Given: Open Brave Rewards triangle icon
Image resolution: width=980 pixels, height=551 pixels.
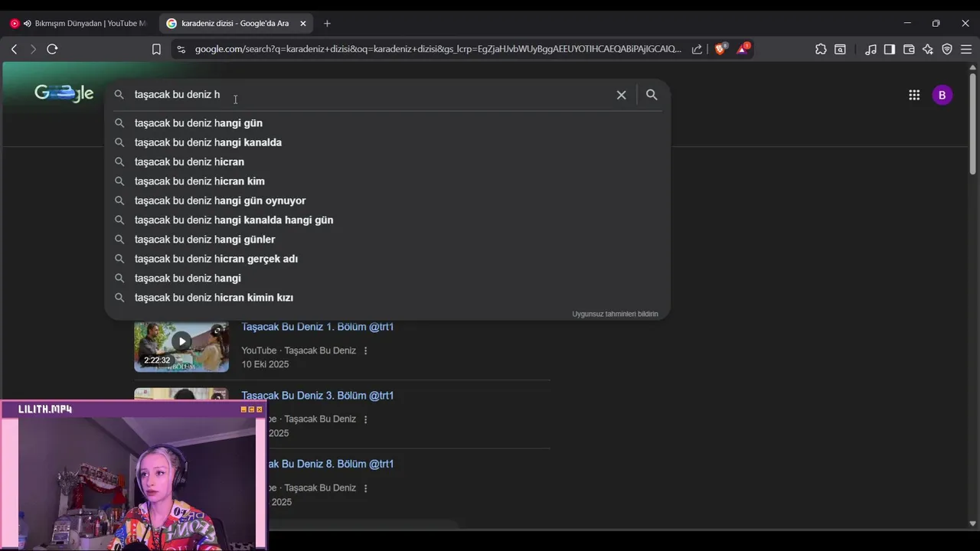Looking at the screenshot, I should tap(743, 49).
